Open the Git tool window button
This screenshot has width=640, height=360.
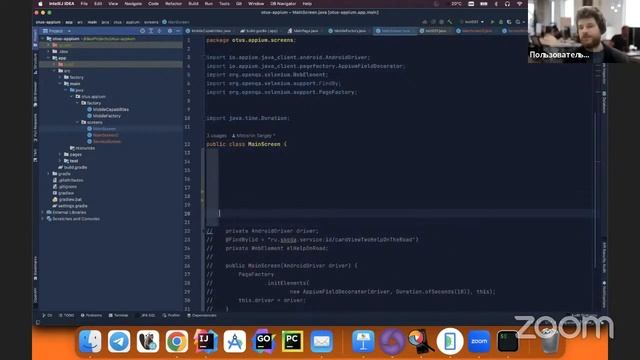click(x=47, y=316)
